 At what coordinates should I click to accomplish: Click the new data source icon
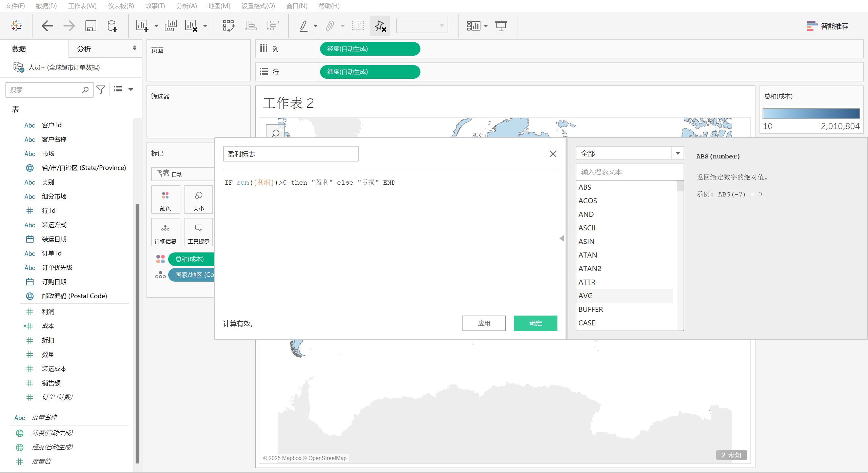tap(112, 26)
